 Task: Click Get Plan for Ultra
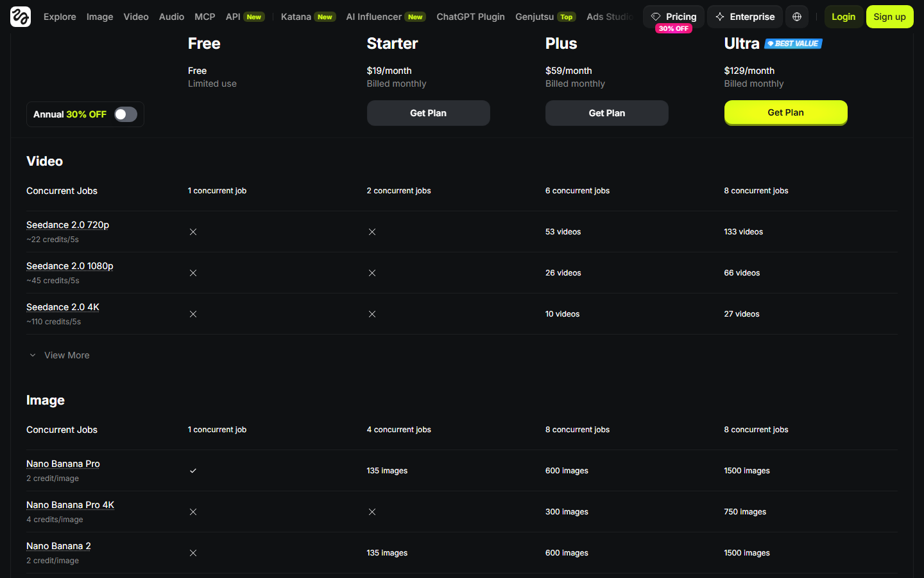tap(786, 112)
